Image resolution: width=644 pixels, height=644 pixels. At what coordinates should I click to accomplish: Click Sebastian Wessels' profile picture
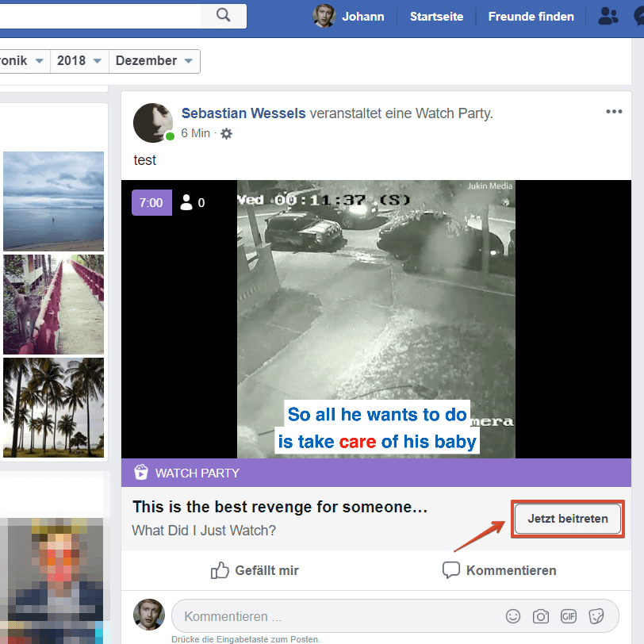click(153, 122)
